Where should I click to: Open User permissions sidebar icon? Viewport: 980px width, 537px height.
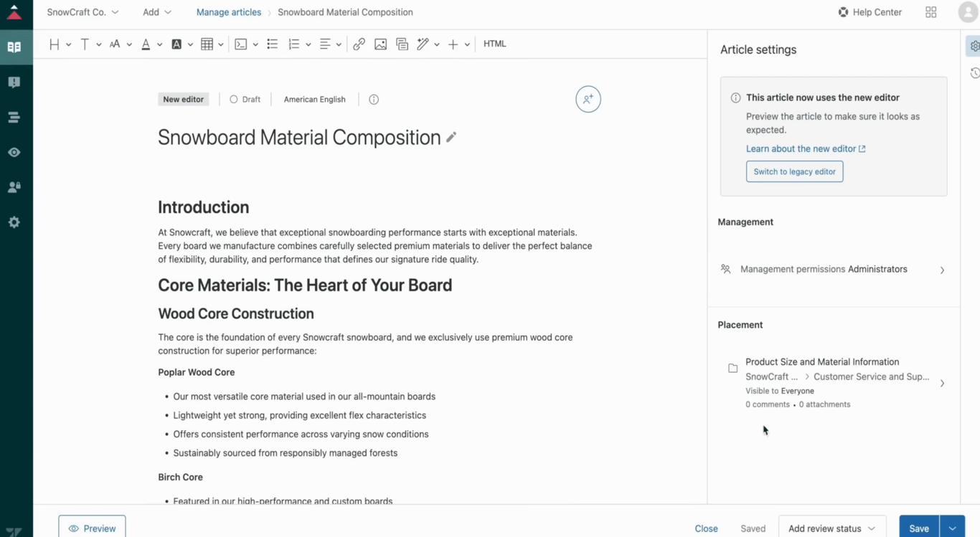tap(14, 187)
